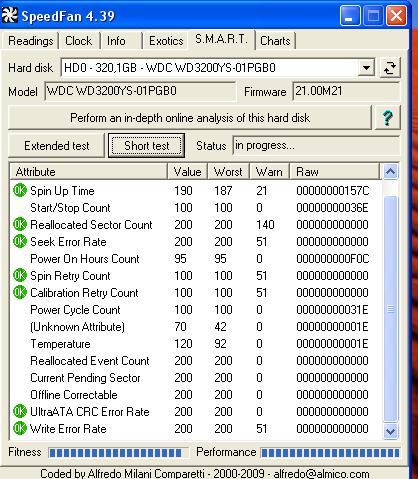This screenshot has height=479, width=418.
Task: Click the alfredo@almico.com credit text
Action: click(x=321, y=474)
